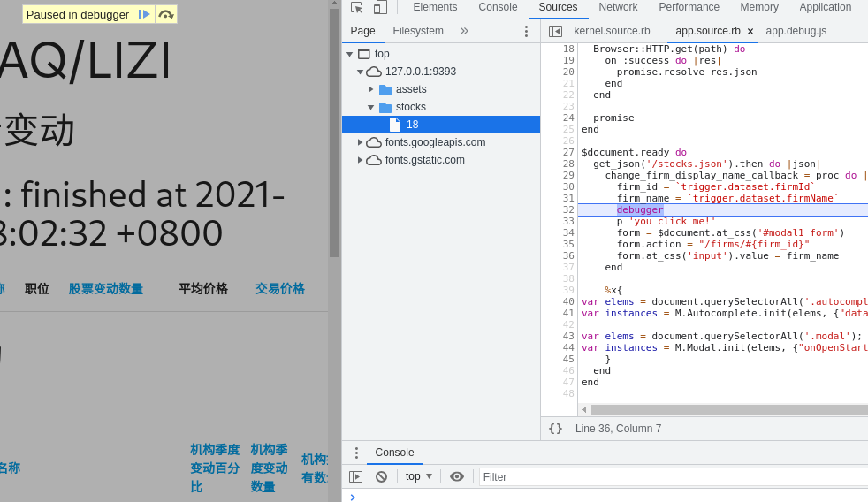Show the console sidebar
This screenshot has height=502, width=868.
pyautogui.click(x=356, y=476)
